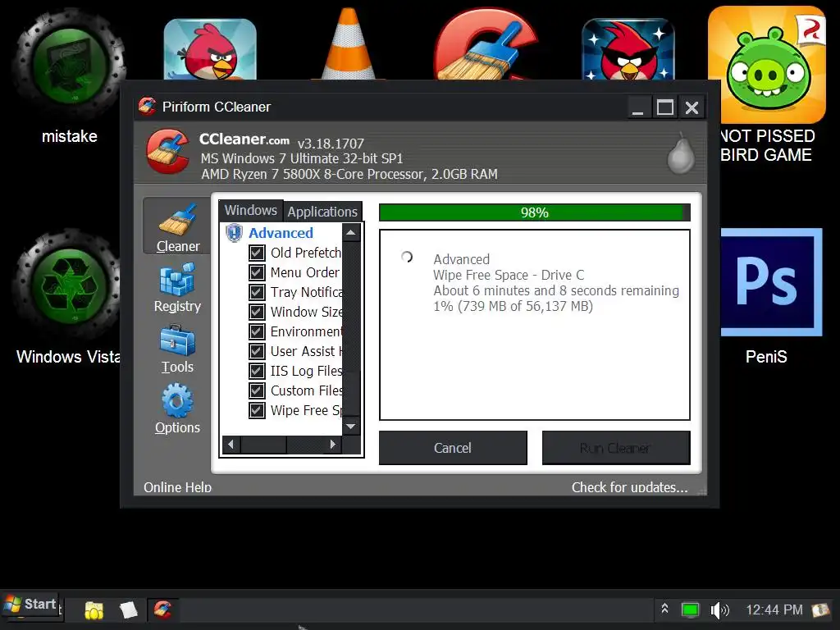Uncheck Old Prefetch data checkbox
Screen dimensions: 840x630
pyautogui.click(x=257, y=253)
